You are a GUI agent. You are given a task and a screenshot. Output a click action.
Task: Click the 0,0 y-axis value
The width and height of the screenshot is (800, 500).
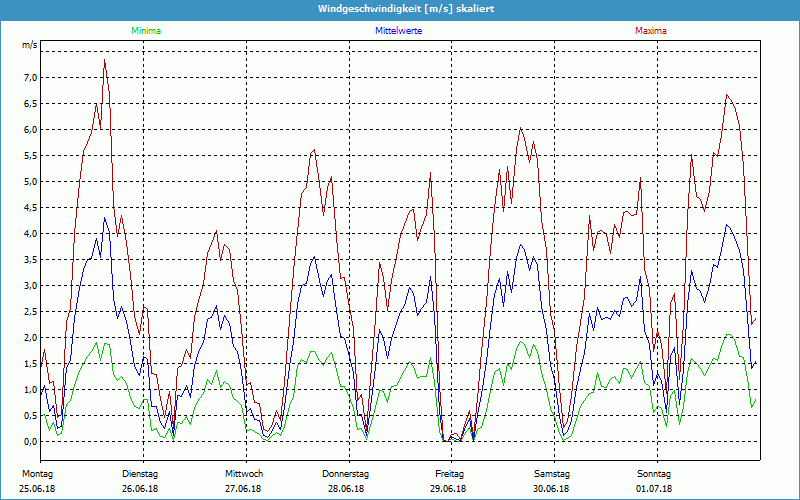(x=30, y=442)
